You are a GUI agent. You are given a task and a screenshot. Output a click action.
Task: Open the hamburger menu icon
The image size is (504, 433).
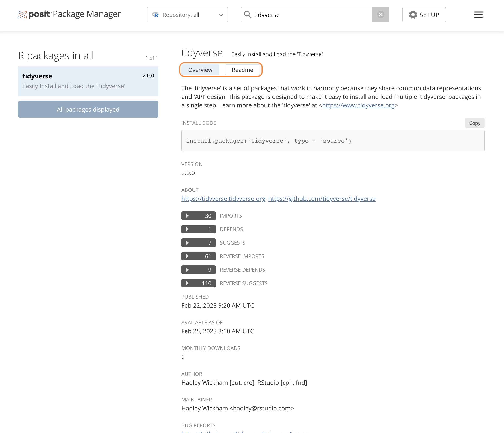[478, 15]
